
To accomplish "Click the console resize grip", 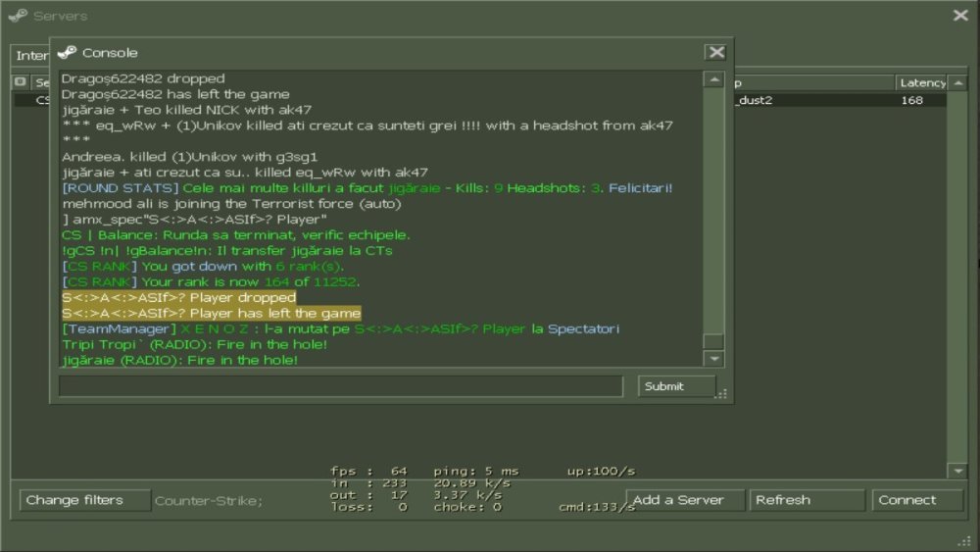I will 722,394.
